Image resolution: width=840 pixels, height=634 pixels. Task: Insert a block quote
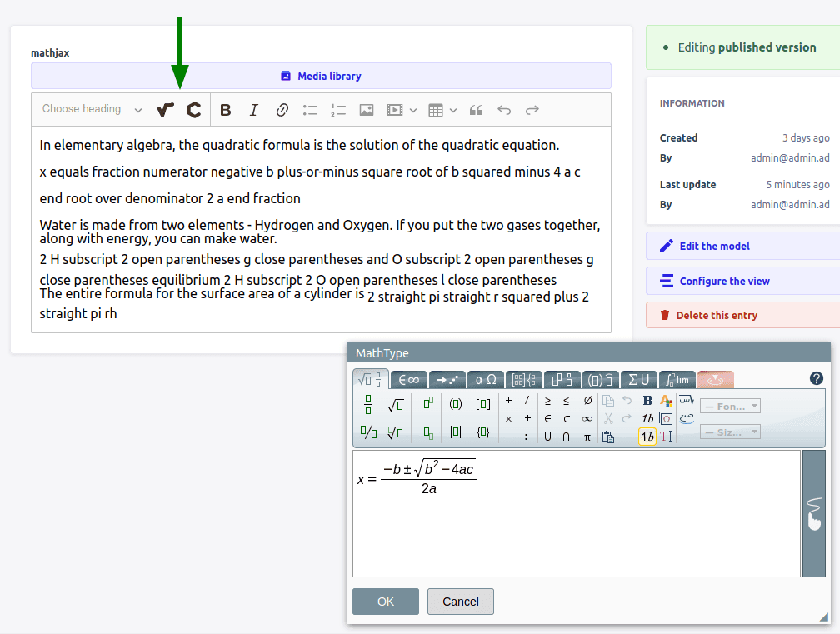[x=476, y=110]
